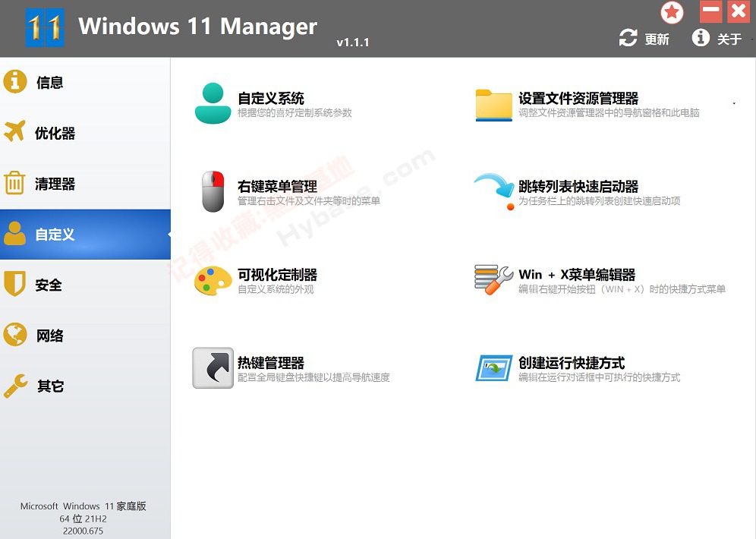Click the Windows 11 Manager logo icon
Screen dimensions: 756x539
[44, 27]
